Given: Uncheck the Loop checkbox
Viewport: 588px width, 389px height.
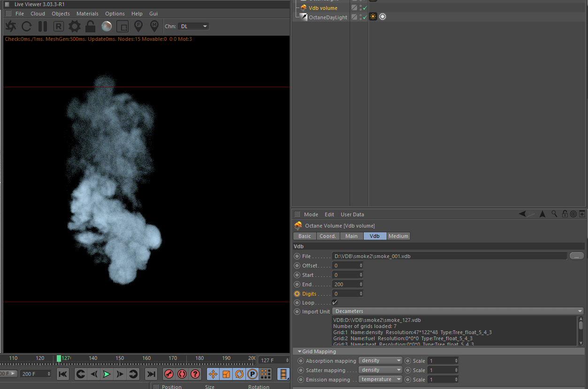Looking at the screenshot, I should pyautogui.click(x=335, y=303).
